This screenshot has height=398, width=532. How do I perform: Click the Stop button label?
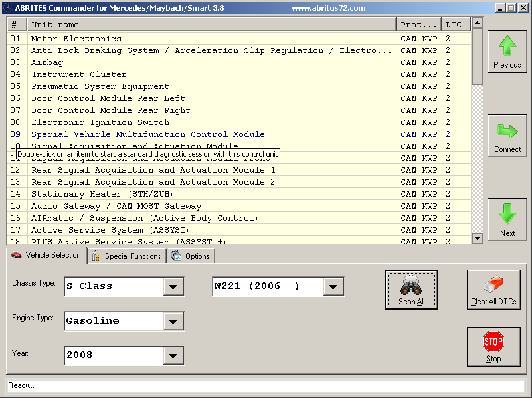point(493,359)
